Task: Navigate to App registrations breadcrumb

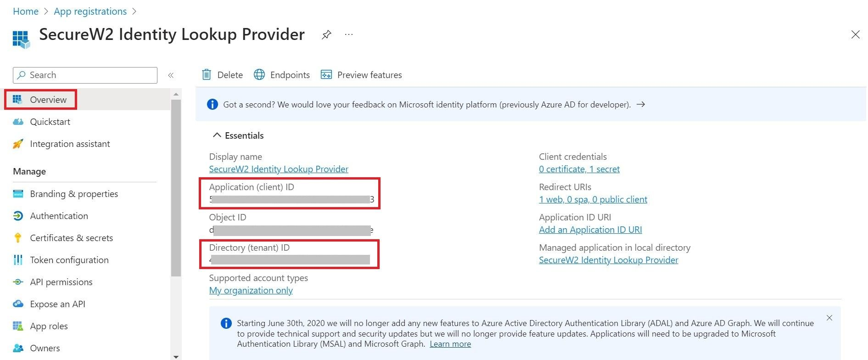Action: pyautogui.click(x=90, y=11)
